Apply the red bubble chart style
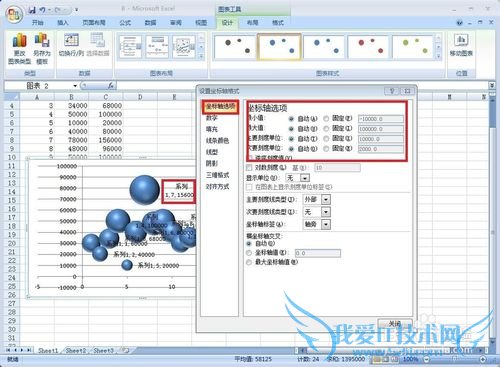Image resolution: width=500 pixels, height=367 pixels. point(368,47)
